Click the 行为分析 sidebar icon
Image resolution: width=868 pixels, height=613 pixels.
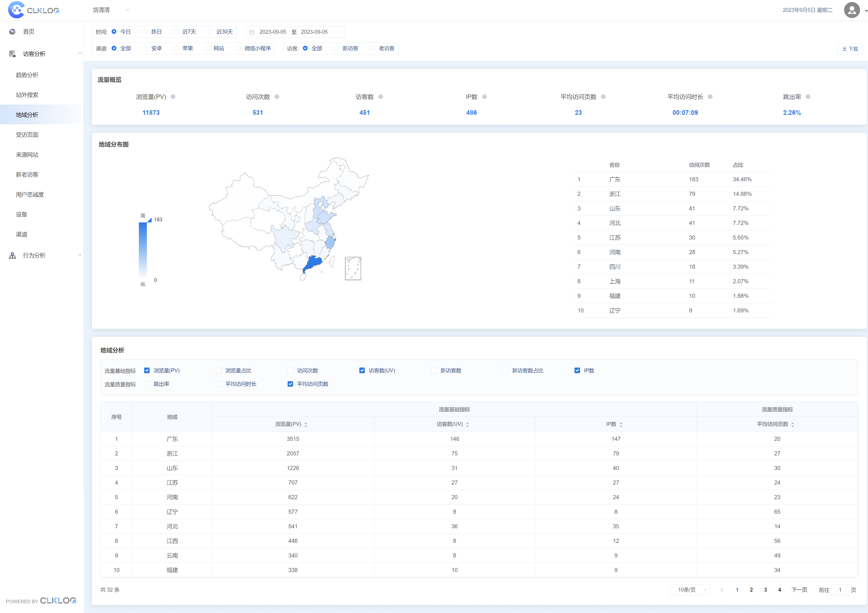[12, 256]
